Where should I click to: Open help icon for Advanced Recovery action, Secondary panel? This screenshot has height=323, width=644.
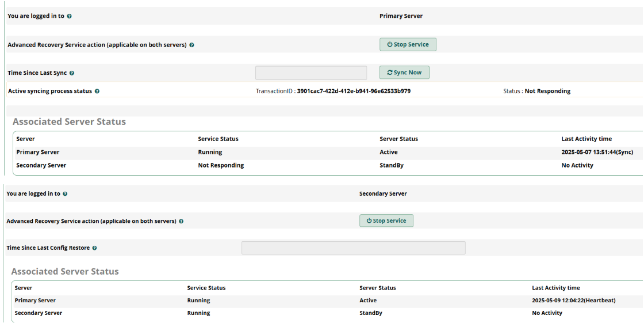[181, 221]
